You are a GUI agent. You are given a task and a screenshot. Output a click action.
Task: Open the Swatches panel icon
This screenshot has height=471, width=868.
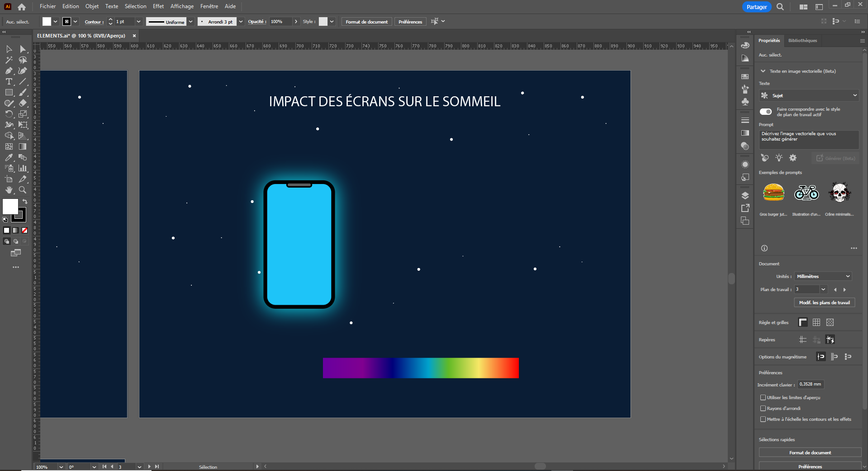click(745, 76)
